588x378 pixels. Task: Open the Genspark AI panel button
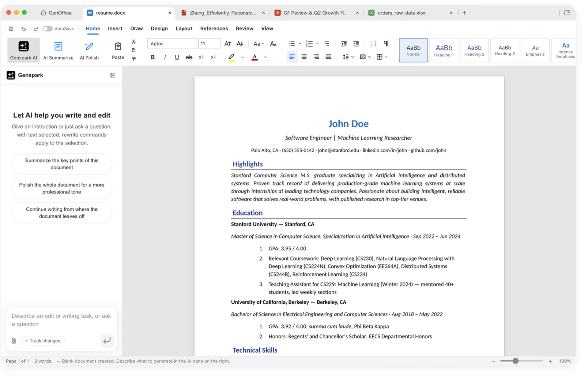(24, 50)
